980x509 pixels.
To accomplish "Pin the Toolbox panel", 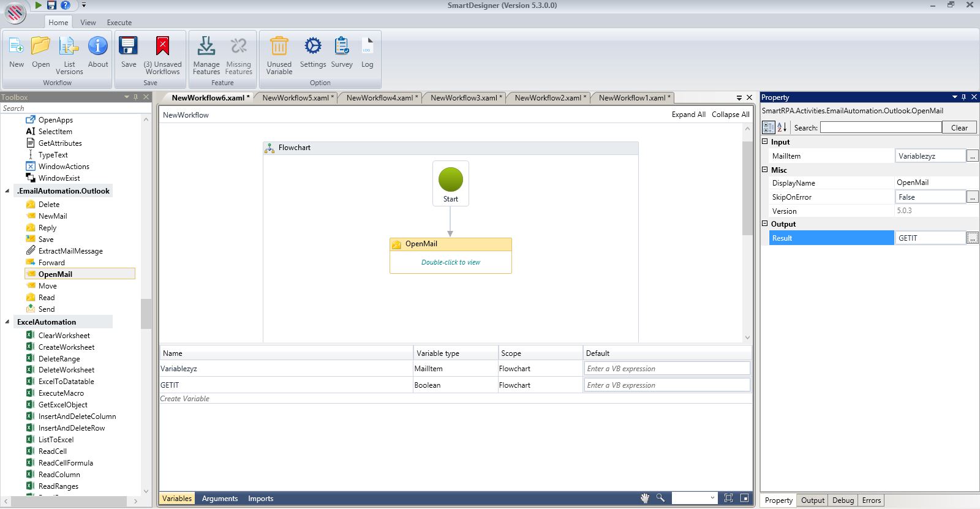I will click(136, 97).
